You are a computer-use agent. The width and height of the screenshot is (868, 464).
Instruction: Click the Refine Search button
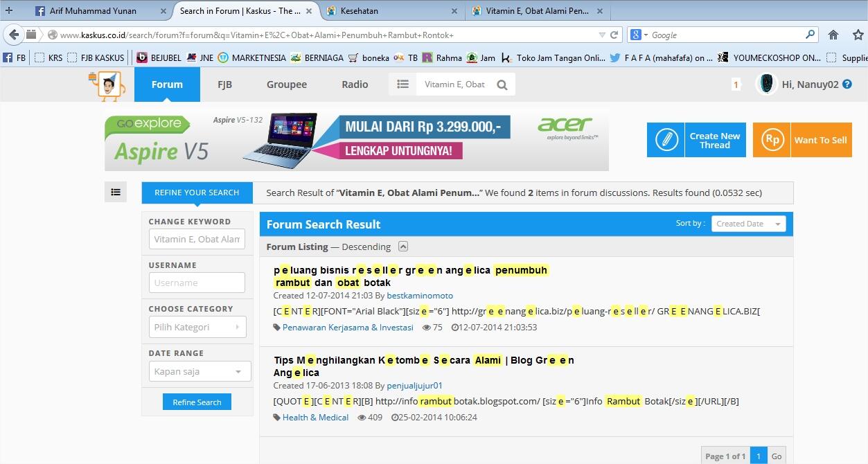[x=197, y=402]
